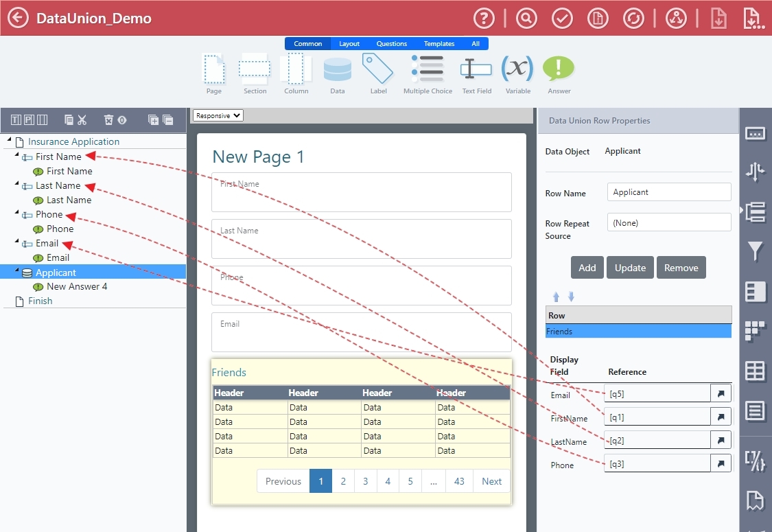772x532 pixels.
Task: Open the Responsive layout dropdown
Action: (218, 115)
